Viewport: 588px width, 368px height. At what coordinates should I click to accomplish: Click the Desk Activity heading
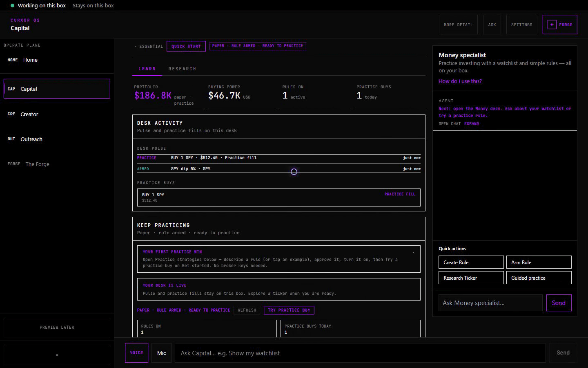pyautogui.click(x=160, y=123)
